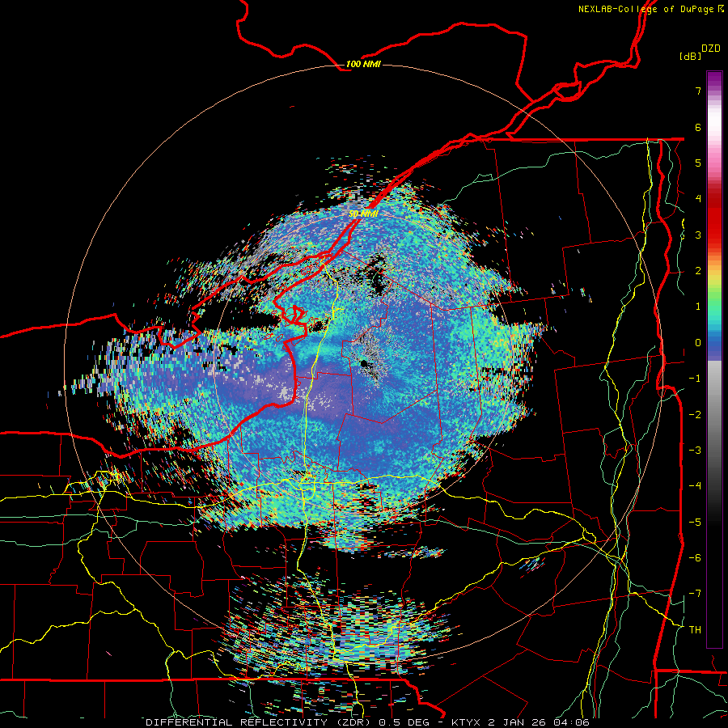Click the 50 NMI range ring label
This screenshot has height=728, width=728.
[x=363, y=214]
